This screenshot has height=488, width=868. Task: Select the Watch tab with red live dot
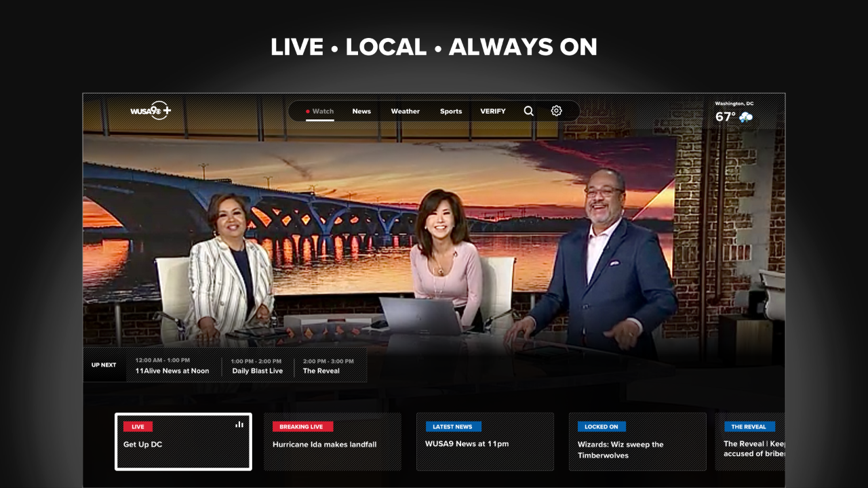[319, 111]
